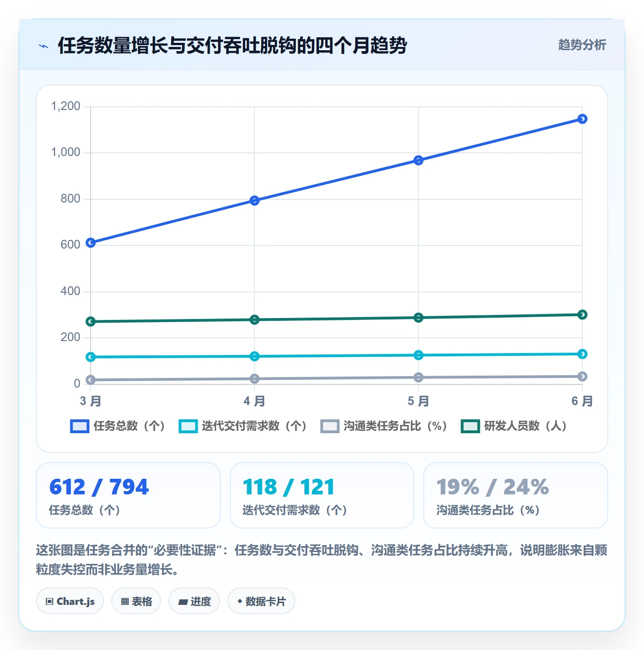Click the cyan 迭代交付需求数 point at 4 月
The image size is (644, 650).
point(254,356)
